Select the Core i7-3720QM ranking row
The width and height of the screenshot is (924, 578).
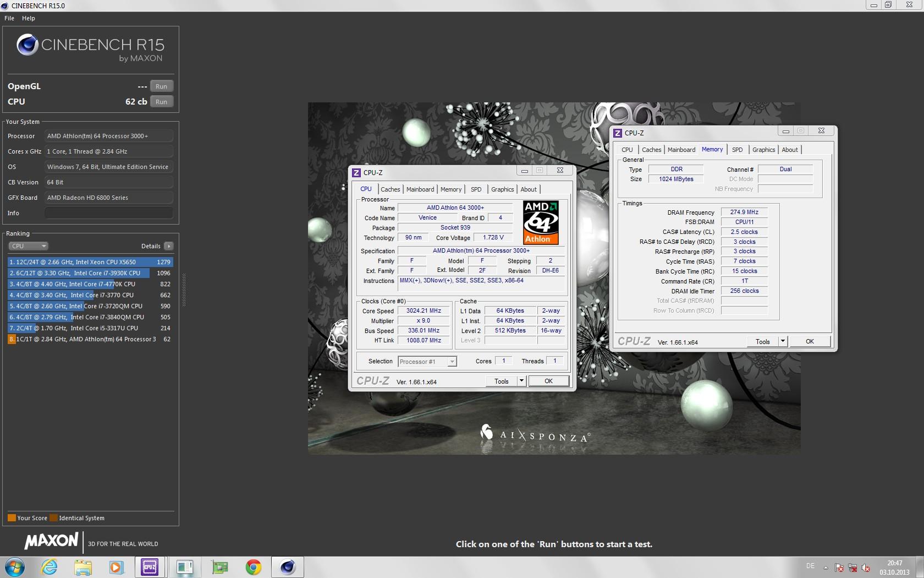(x=90, y=306)
